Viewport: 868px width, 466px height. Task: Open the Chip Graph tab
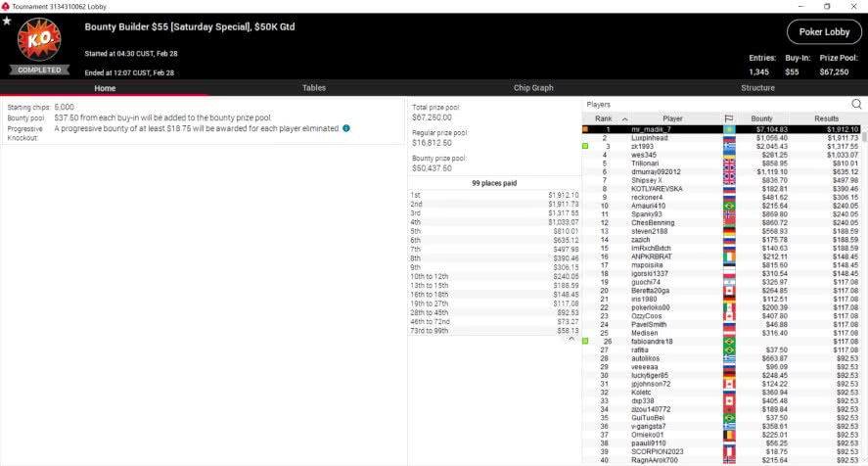click(533, 88)
